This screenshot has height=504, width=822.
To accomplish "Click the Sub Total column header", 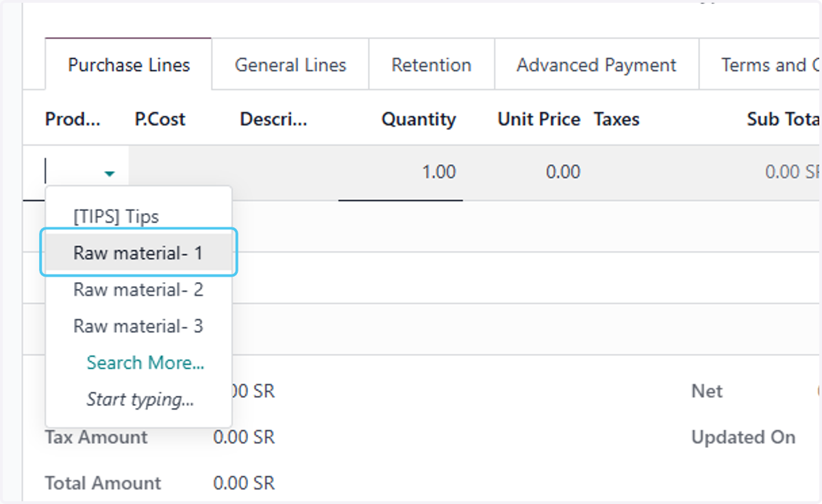I will click(784, 119).
